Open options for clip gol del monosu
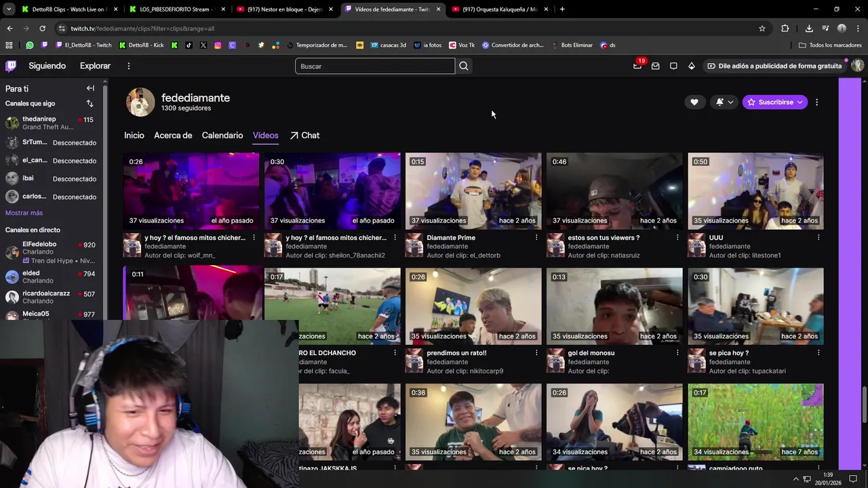This screenshot has height=488, width=868. point(677,352)
